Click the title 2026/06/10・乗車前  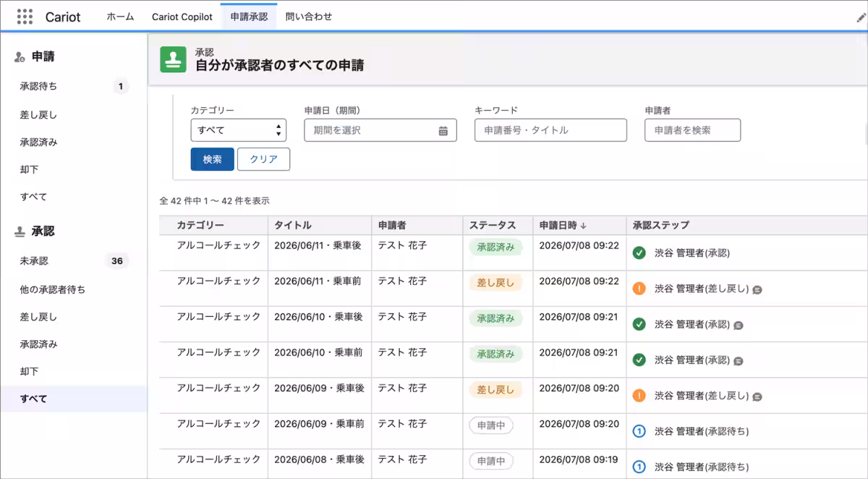tap(318, 352)
